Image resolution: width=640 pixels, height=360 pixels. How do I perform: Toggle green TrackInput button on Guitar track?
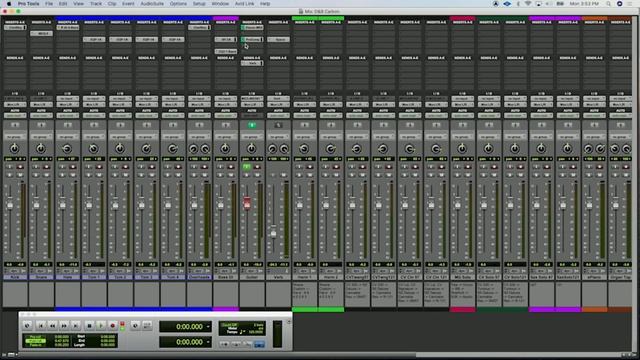246,167
